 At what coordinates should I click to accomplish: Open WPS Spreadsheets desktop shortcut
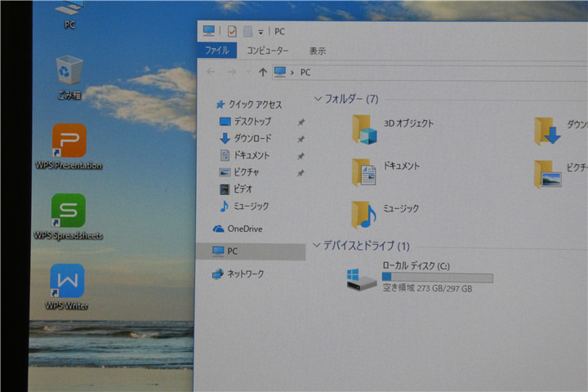click(x=68, y=212)
